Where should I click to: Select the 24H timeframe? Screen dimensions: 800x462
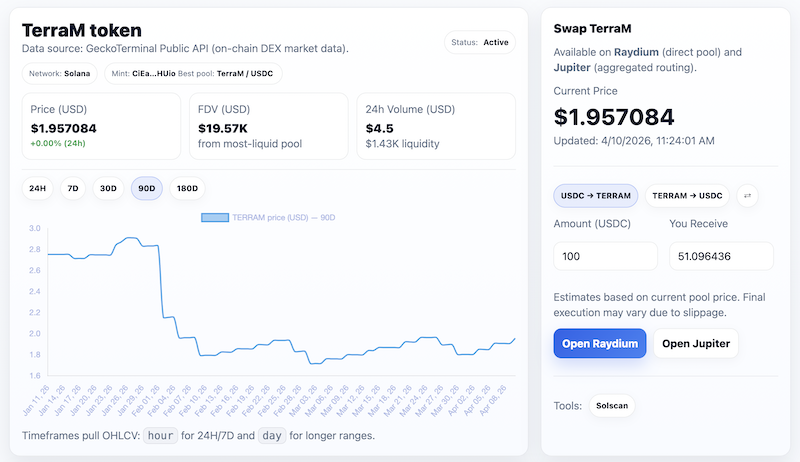37,188
